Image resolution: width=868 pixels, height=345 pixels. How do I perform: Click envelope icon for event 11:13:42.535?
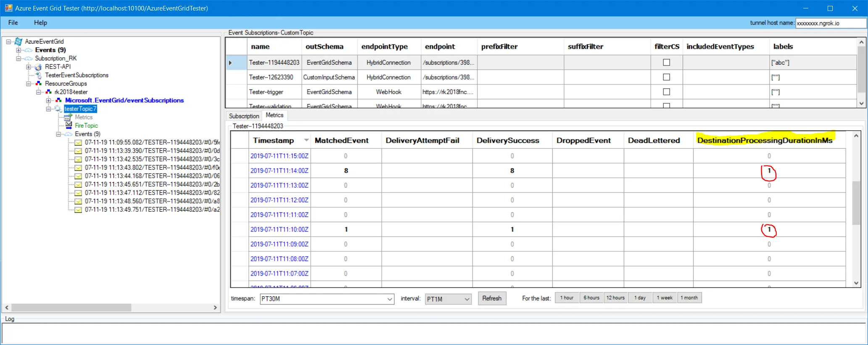click(x=78, y=159)
